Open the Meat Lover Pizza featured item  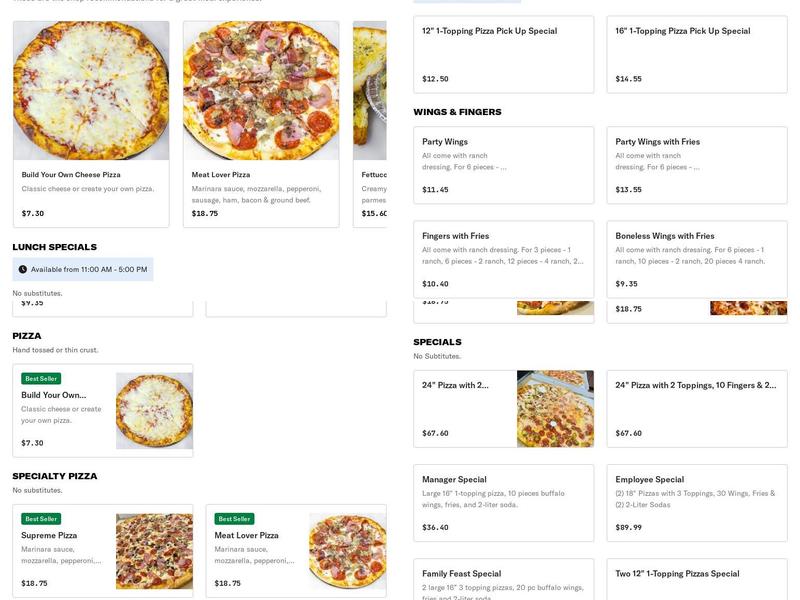260,120
